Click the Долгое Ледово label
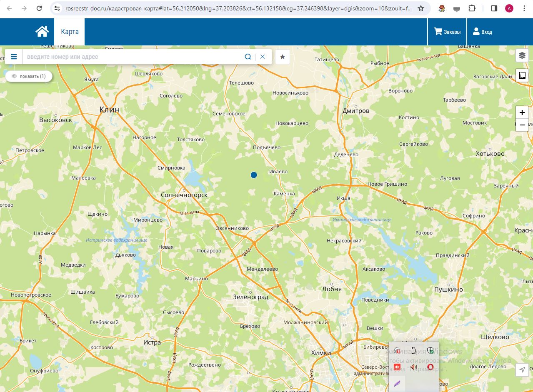This screenshot has height=392, width=533. [488, 367]
